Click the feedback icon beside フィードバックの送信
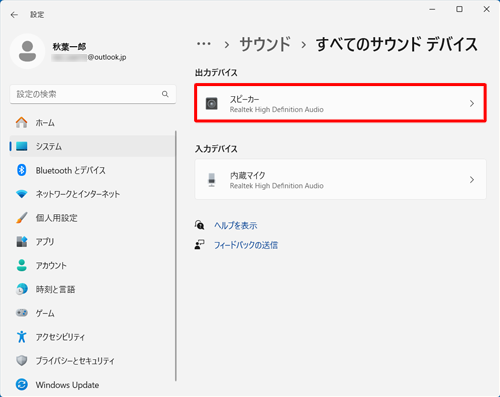 pos(199,245)
